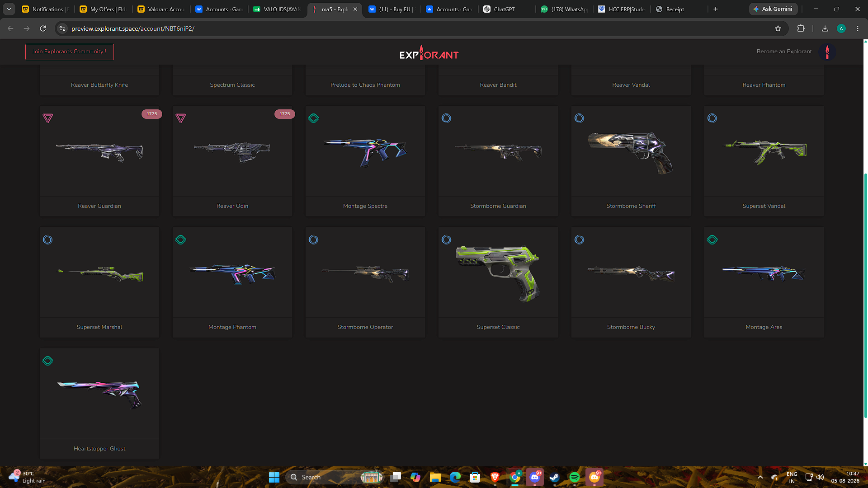The width and height of the screenshot is (868, 488).
Task: Click the tier icon on Stormborne Sheriff card
Action: point(580,118)
